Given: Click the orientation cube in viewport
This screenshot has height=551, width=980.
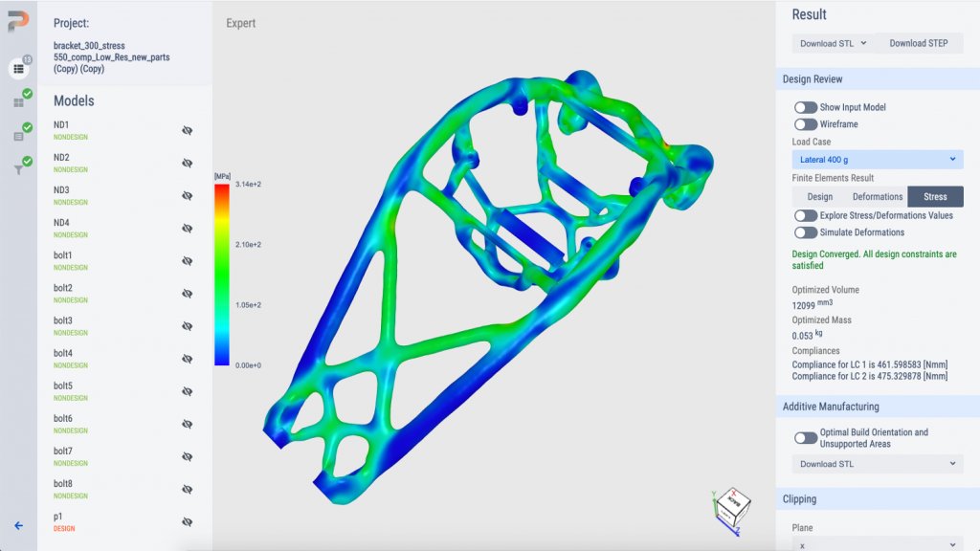Looking at the screenshot, I should coord(732,507).
